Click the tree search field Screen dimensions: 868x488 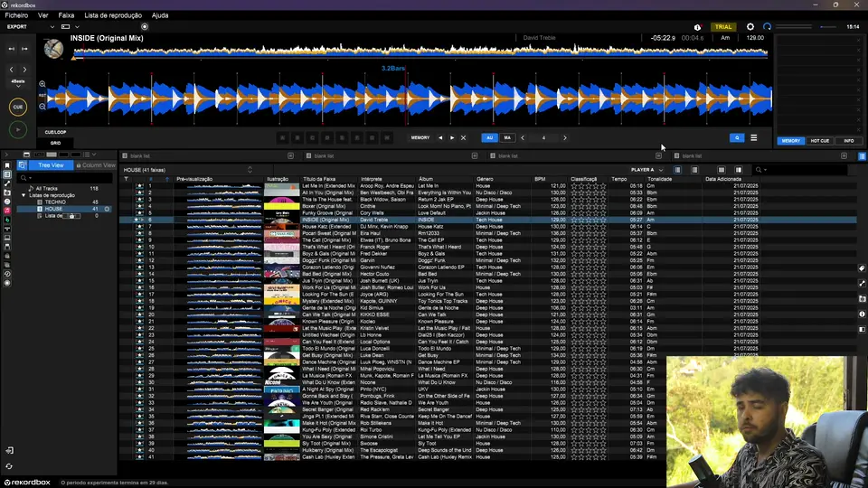(x=65, y=178)
